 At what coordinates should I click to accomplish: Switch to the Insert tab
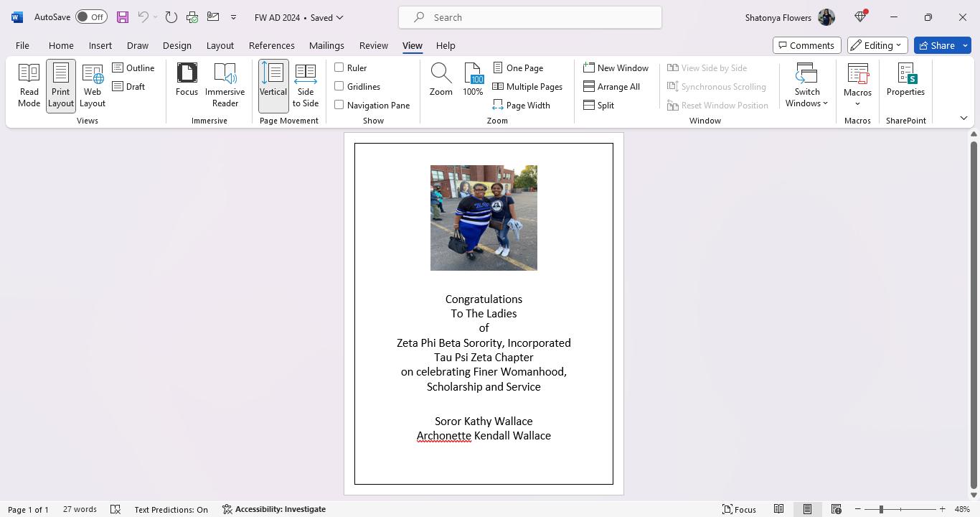coord(100,45)
